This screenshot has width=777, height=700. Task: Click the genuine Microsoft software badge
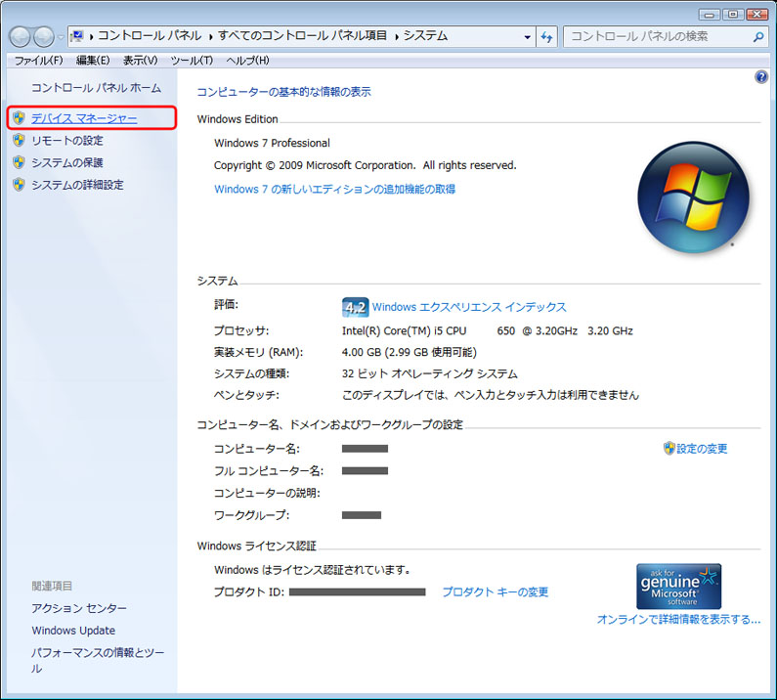[679, 586]
